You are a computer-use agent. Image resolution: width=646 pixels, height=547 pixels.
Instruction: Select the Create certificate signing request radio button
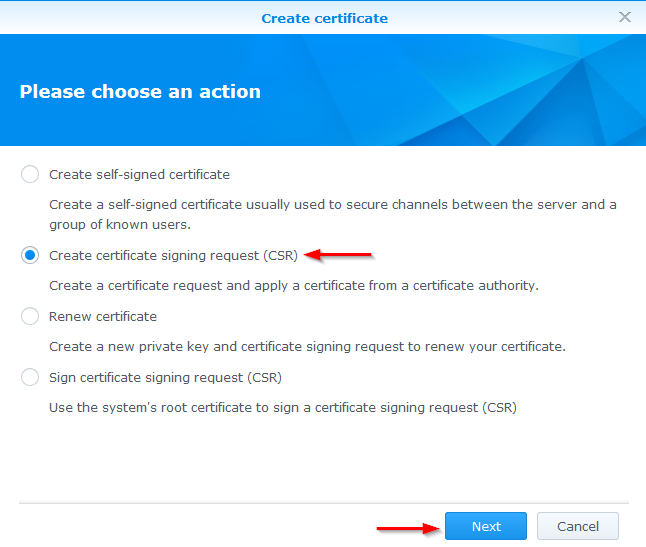tap(30, 255)
